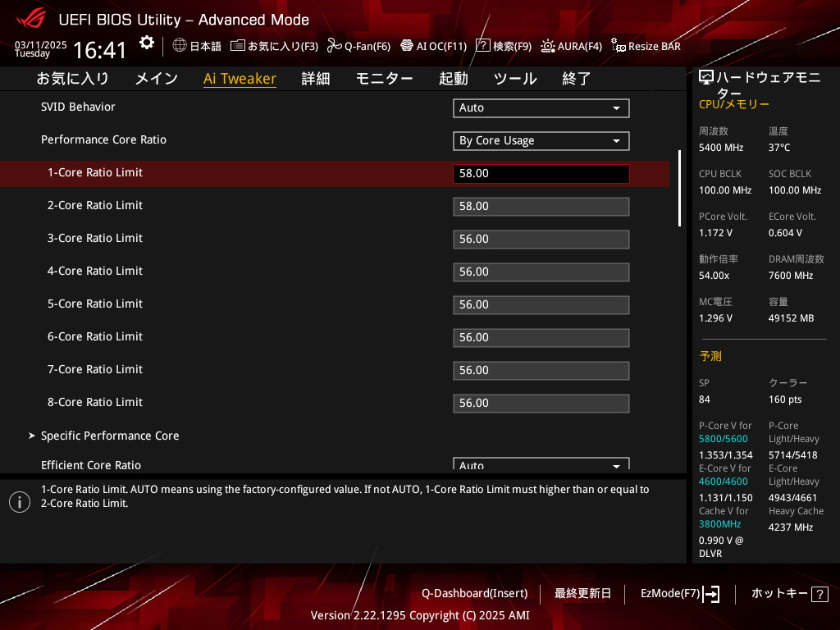Screen dimensions: 840x630
Task: Switch to the メイン tab
Action: point(157,79)
